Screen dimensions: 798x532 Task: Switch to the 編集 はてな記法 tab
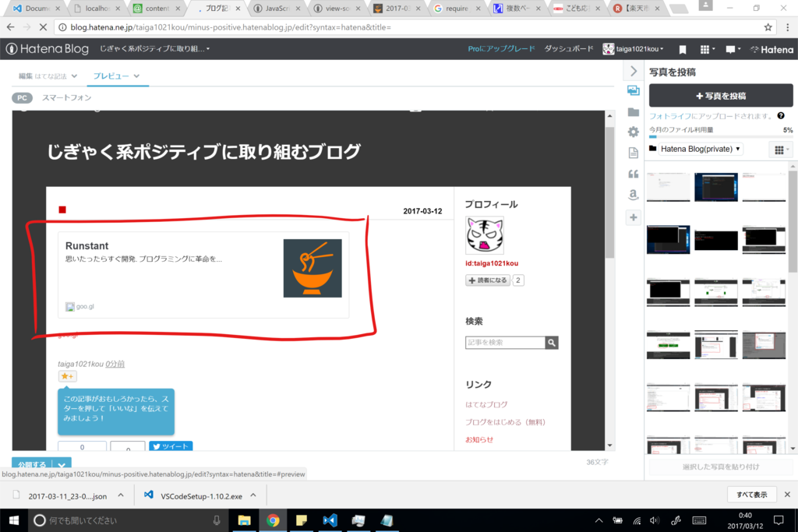click(x=43, y=76)
